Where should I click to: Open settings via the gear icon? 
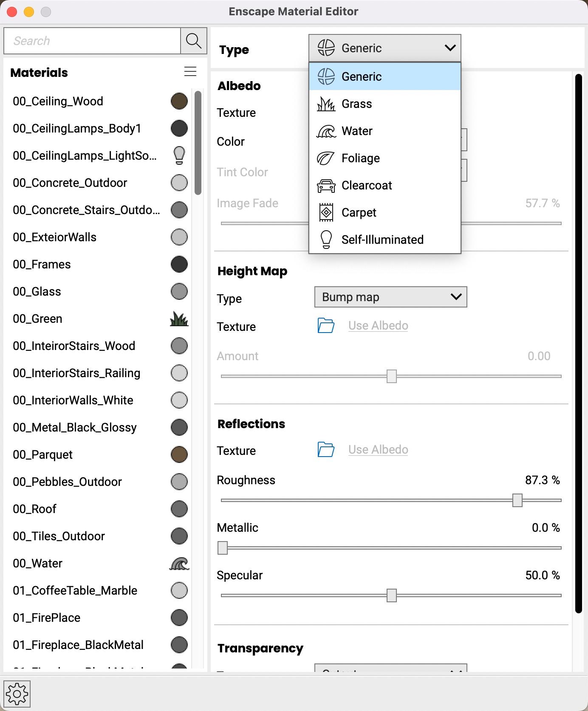click(x=17, y=694)
